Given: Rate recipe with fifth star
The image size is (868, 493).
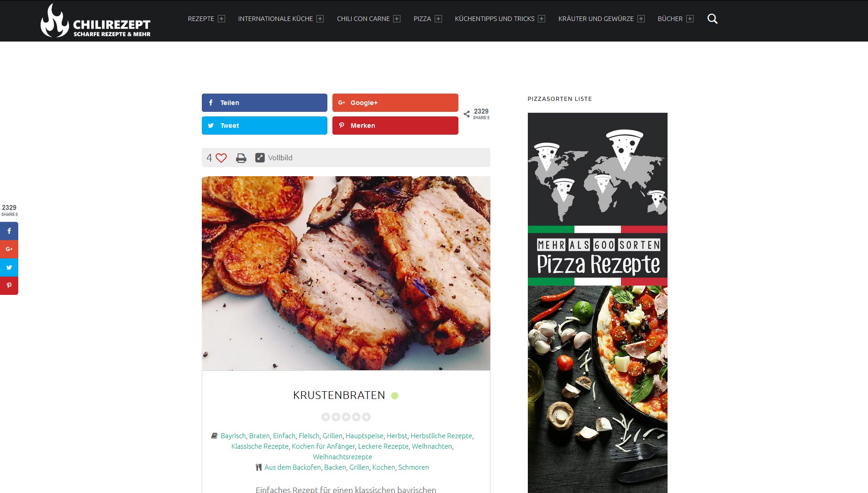Looking at the screenshot, I should pyautogui.click(x=366, y=417).
